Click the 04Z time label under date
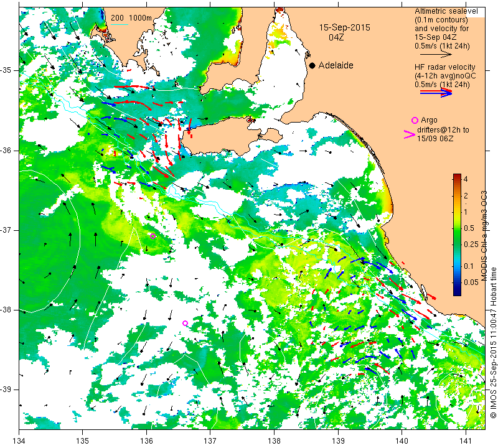This screenshot has height=448, width=498. click(336, 37)
